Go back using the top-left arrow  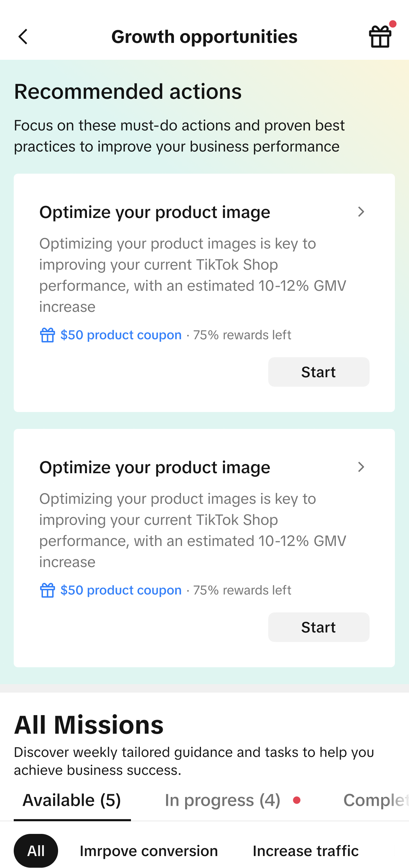[23, 37]
